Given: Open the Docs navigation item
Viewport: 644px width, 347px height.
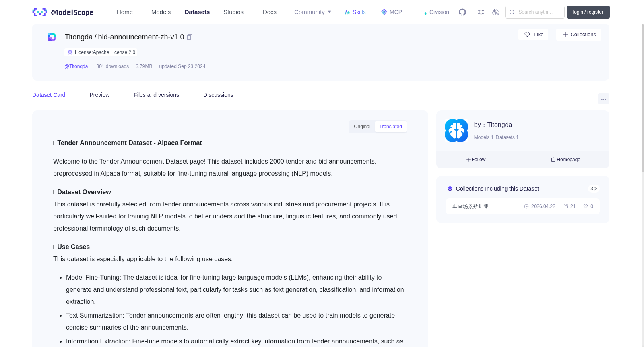Looking at the screenshot, I should [x=270, y=12].
